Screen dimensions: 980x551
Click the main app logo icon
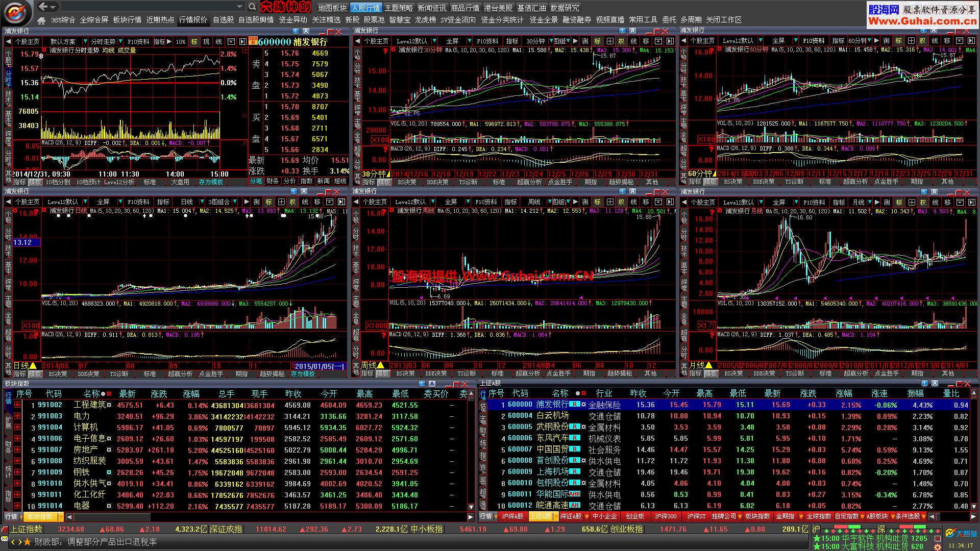click(15, 12)
